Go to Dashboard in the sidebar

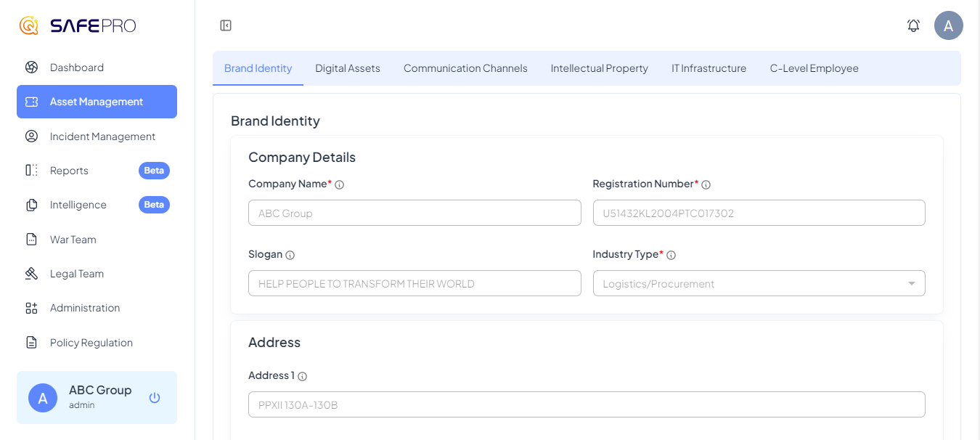click(x=97, y=68)
